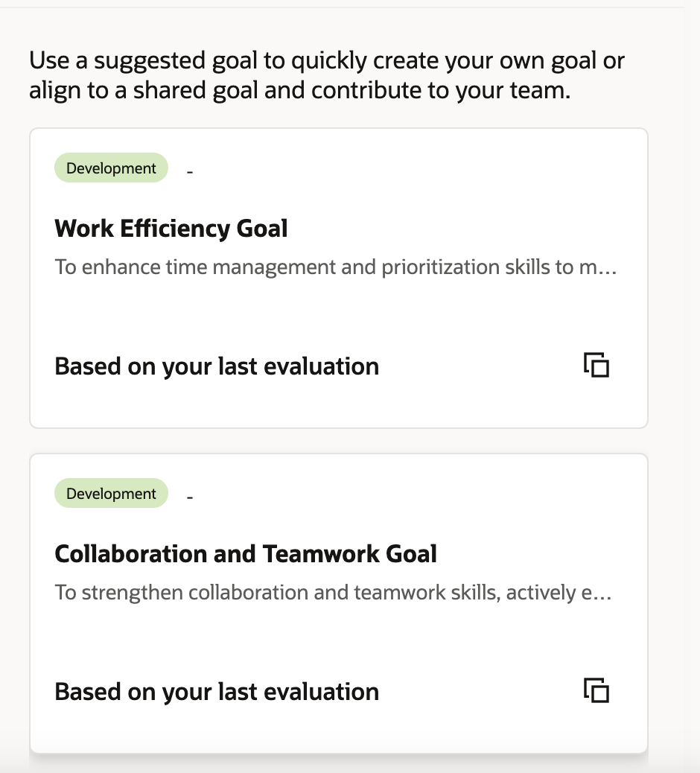Click the duplicate icon beside first evaluation label
Screen dimensions: 700x773
[x=596, y=365]
